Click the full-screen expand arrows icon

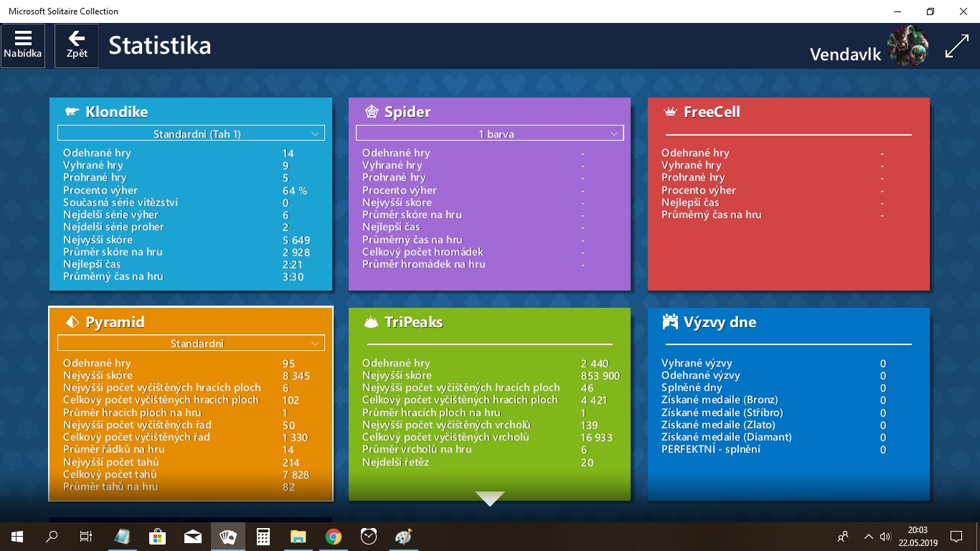coord(956,46)
